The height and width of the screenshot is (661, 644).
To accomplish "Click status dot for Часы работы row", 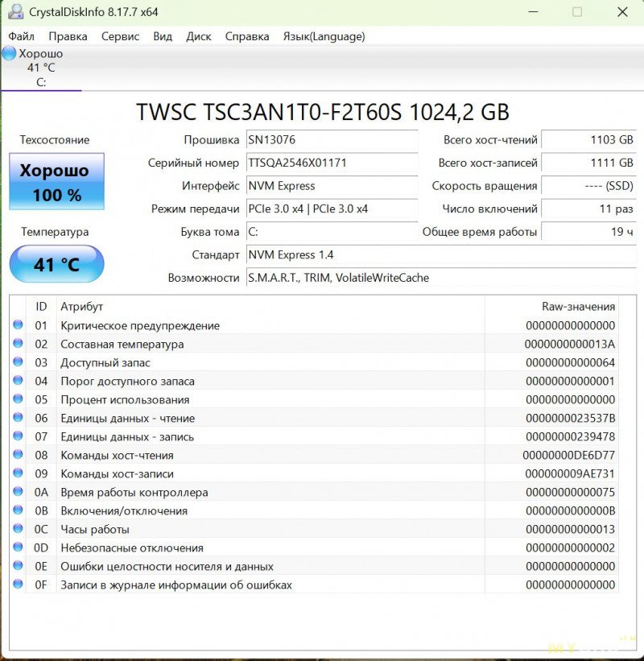I will click(18, 529).
